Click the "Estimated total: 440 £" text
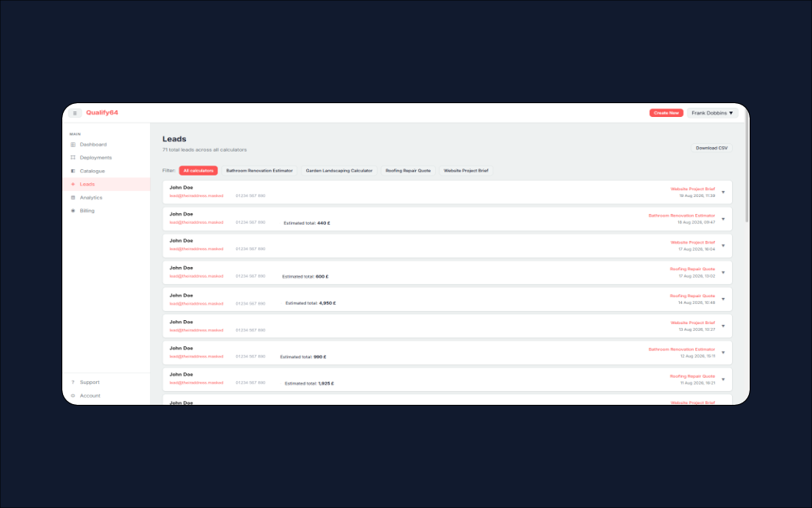812x508 pixels. coord(307,223)
